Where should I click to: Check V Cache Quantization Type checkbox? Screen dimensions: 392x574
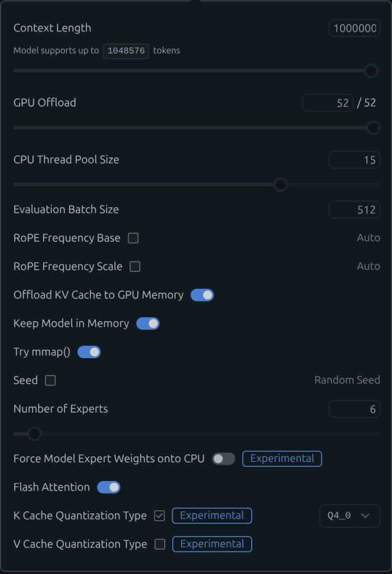(x=160, y=544)
